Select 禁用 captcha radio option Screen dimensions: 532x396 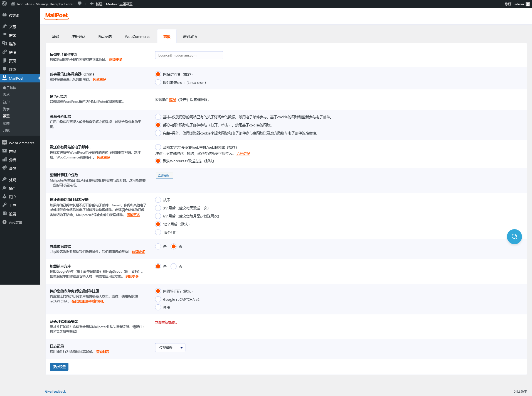(158, 307)
